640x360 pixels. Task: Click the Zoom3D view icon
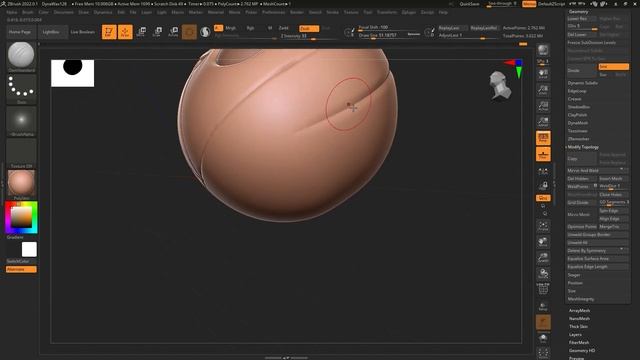[x=543, y=258]
